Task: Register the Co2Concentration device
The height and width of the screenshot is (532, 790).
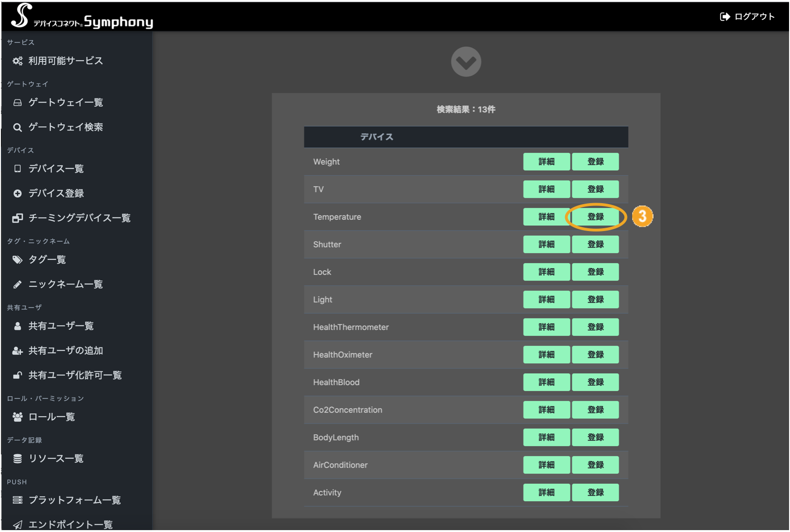Action: [x=595, y=410]
